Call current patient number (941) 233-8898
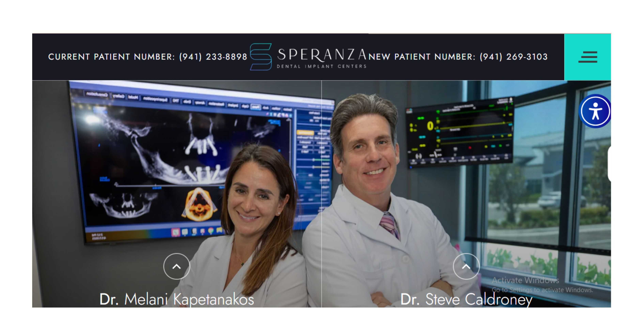644x322 pixels. pyautogui.click(x=213, y=57)
